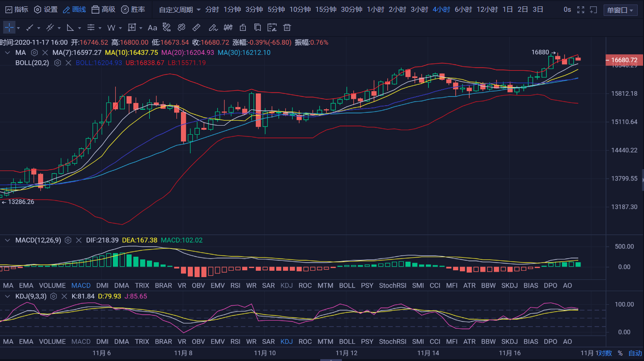The width and height of the screenshot is (644, 361).
Task: Open the KDJ(9,3,3) settings hexagon icon
Action: [53, 296]
